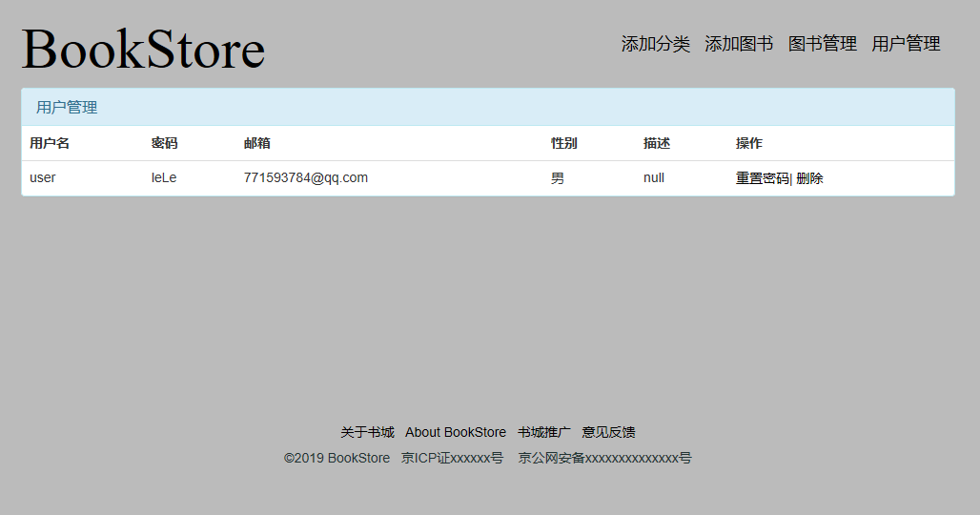This screenshot has height=515, width=980.
Task: Click the BookStore logo title
Action: [143, 49]
